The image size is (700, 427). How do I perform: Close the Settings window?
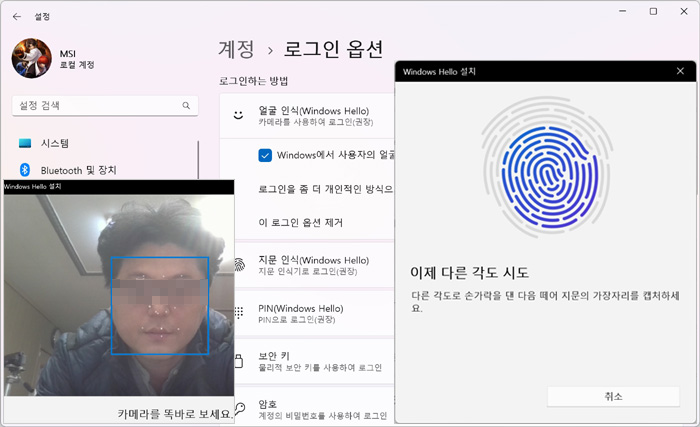pyautogui.click(x=684, y=11)
